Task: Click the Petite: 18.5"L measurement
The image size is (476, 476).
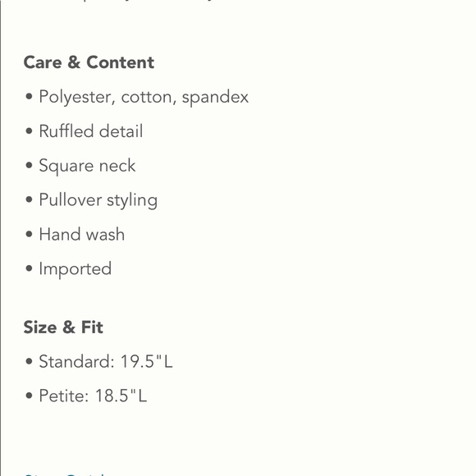Action: click(x=93, y=396)
